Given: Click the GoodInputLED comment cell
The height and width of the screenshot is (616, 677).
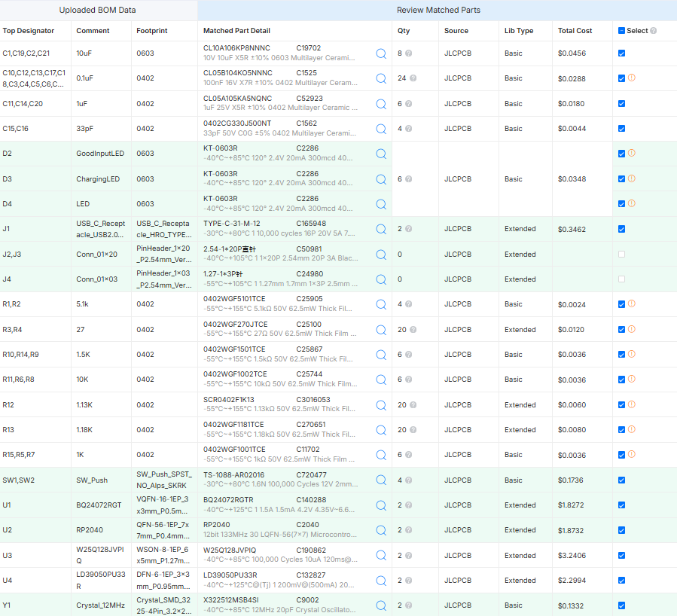Looking at the screenshot, I should click(100, 153).
